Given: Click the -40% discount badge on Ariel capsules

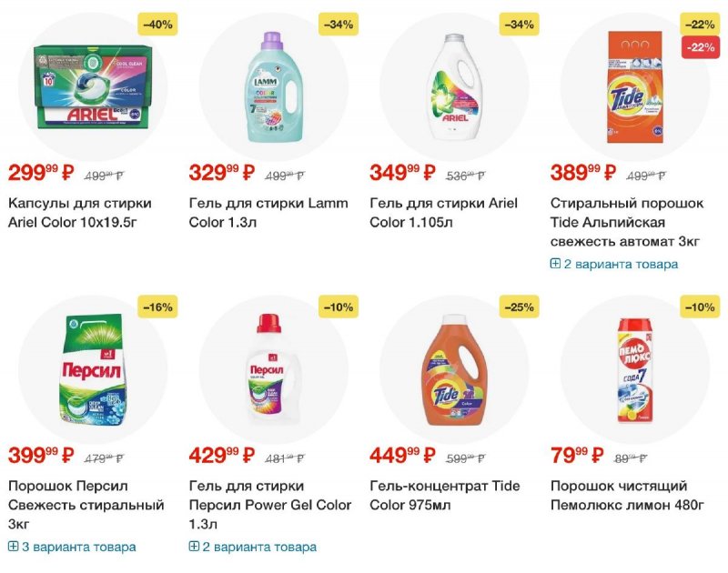Looking at the screenshot, I should click(x=157, y=25).
